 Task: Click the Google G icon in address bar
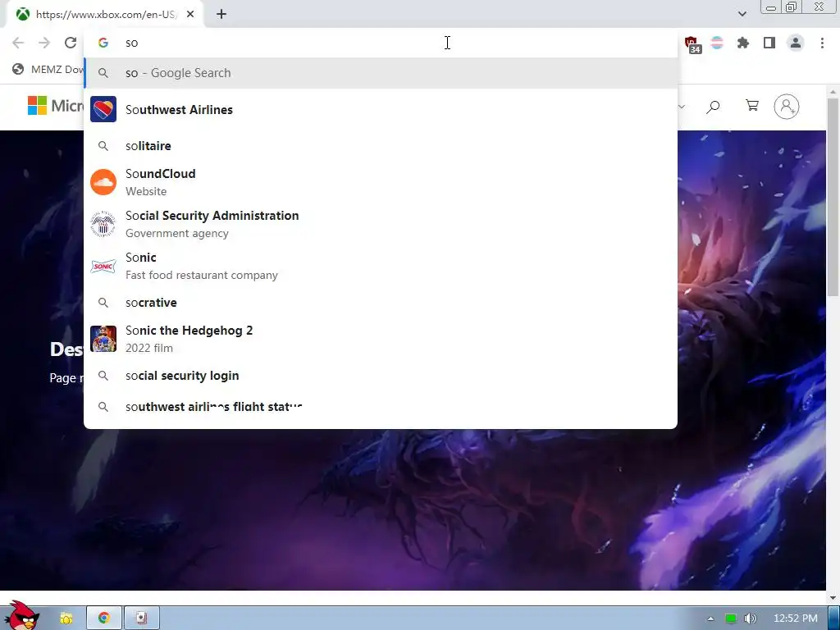(103, 43)
